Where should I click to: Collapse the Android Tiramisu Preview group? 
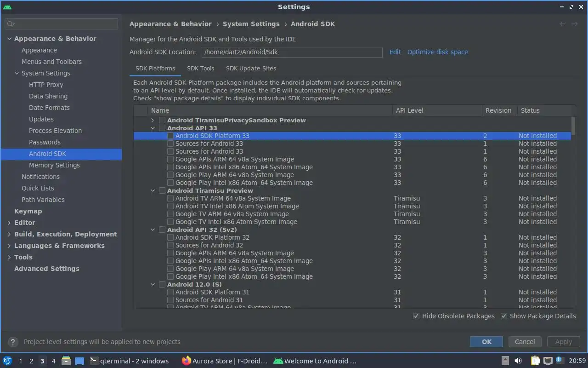tap(153, 190)
